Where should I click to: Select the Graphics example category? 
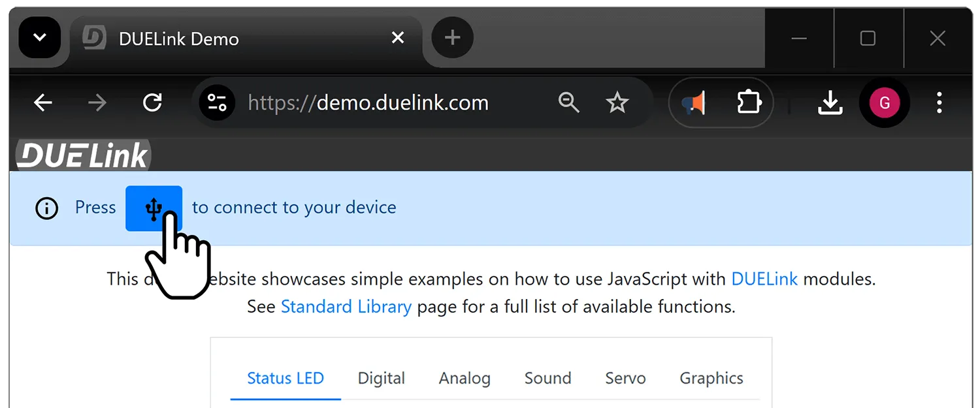[x=711, y=378]
